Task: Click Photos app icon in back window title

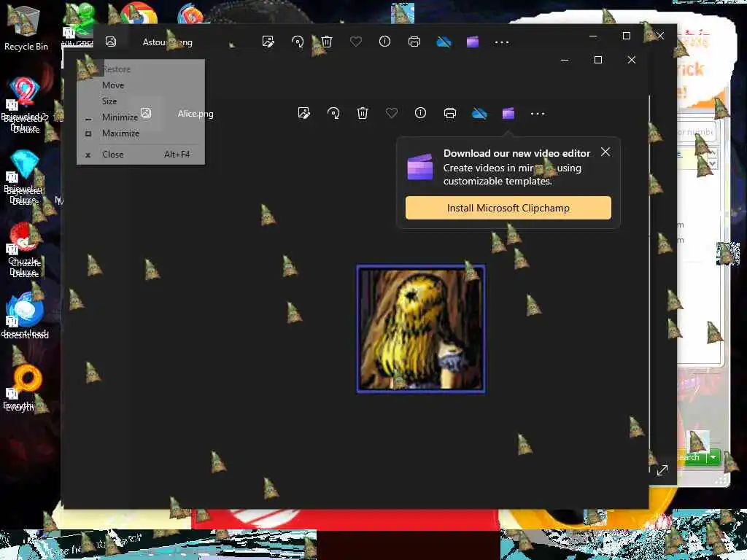Action: (x=111, y=42)
